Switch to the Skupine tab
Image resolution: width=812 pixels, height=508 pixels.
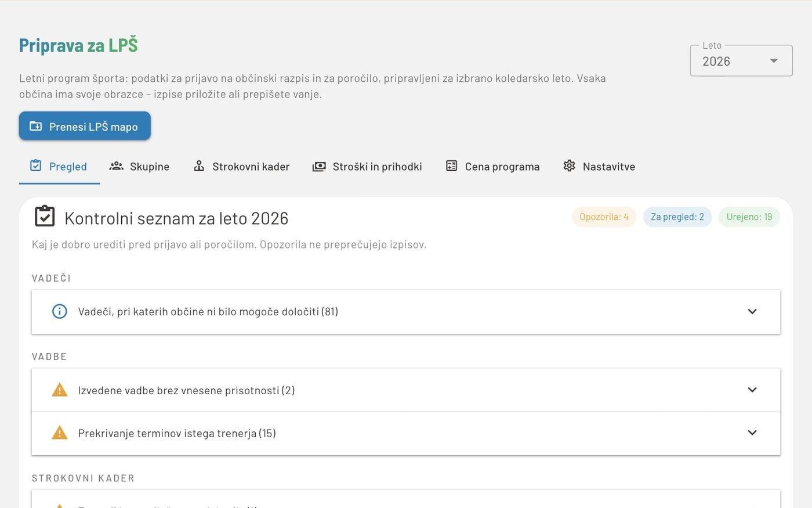[x=139, y=167]
